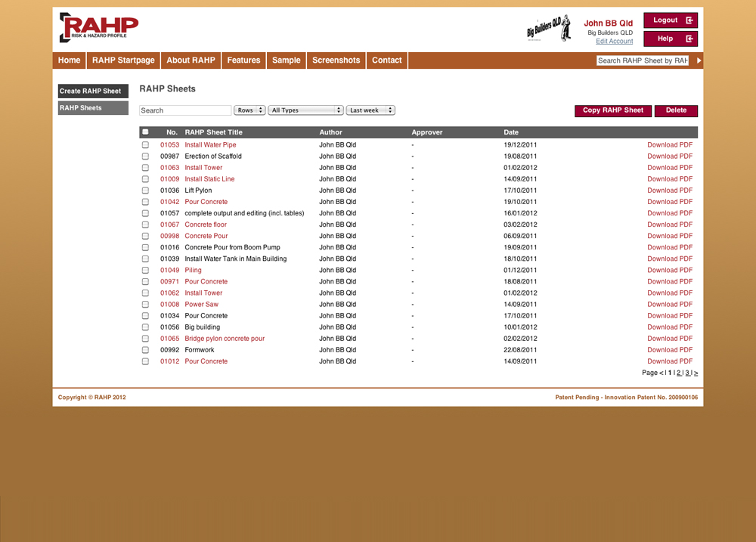The height and width of the screenshot is (542, 756).
Task: Open the Last week date filter dropdown
Action: point(370,110)
